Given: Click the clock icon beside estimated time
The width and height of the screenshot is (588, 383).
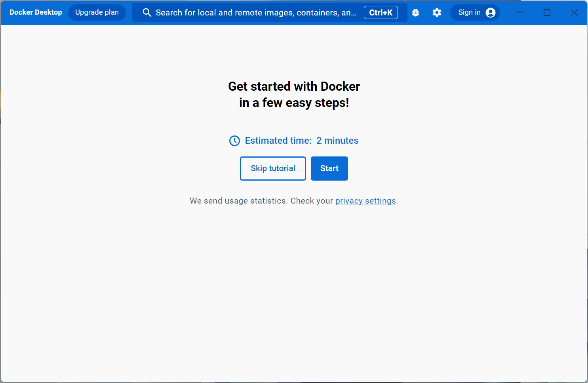Looking at the screenshot, I should tap(234, 141).
